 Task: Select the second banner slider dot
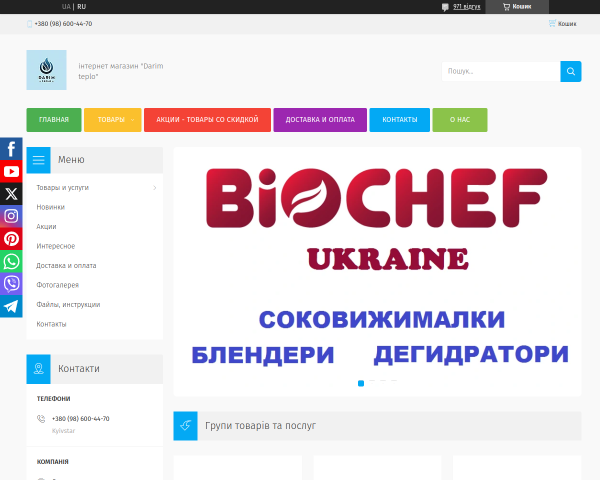click(372, 381)
